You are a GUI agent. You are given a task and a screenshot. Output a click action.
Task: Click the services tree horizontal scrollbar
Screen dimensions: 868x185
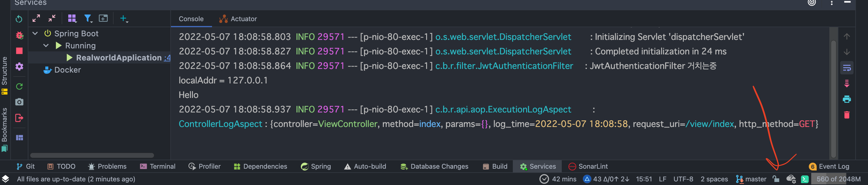(x=92, y=155)
